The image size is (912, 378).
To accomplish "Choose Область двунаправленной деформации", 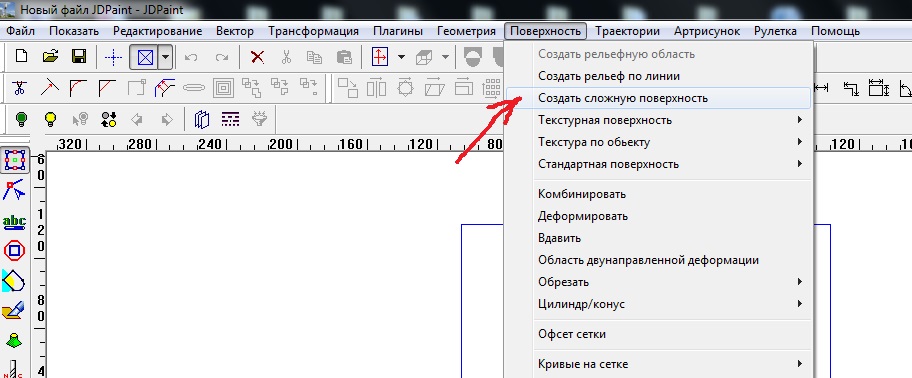I will click(x=659, y=261).
